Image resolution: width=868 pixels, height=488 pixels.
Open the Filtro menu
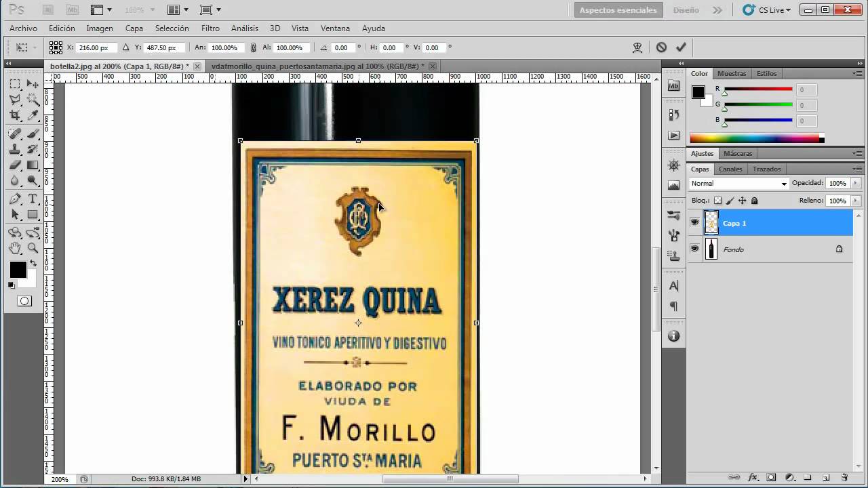click(210, 28)
